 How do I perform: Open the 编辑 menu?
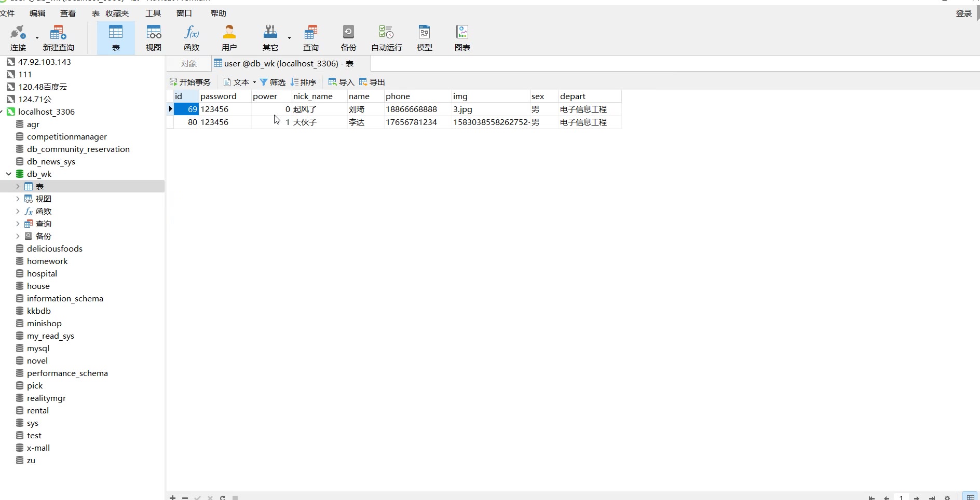pos(37,13)
